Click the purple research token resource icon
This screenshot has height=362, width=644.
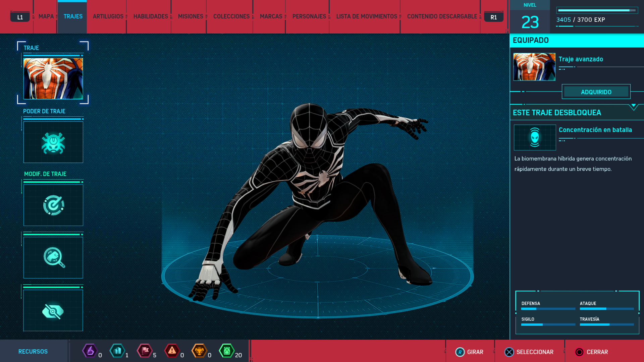(x=90, y=351)
